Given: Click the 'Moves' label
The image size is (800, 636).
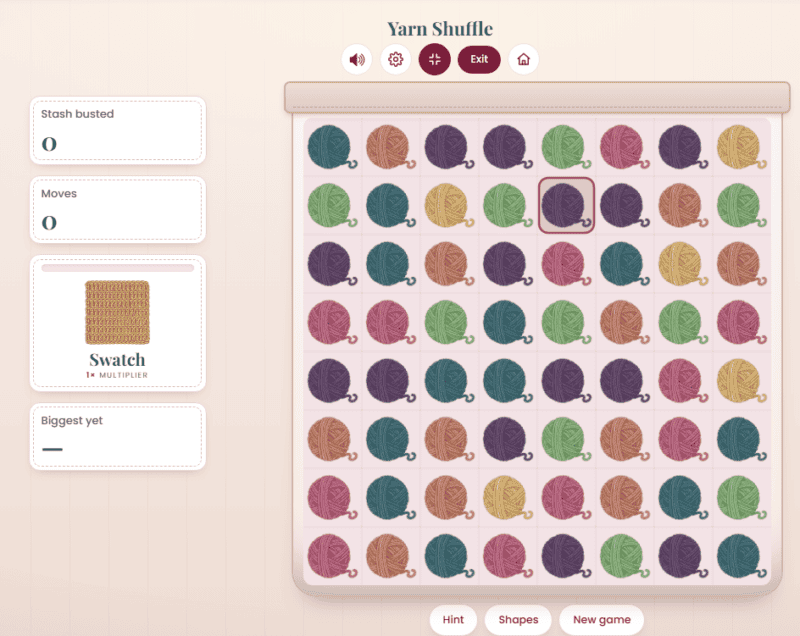Looking at the screenshot, I should tap(59, 193).
